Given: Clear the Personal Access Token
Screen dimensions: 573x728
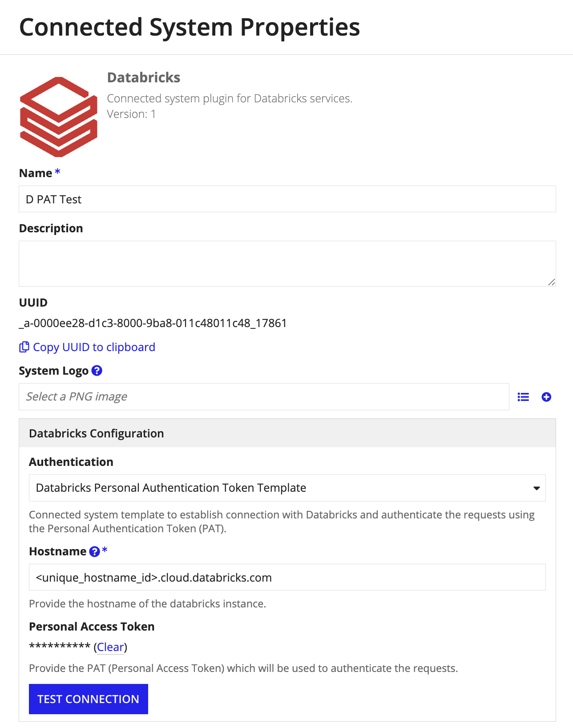Looking at the screenshot, I should click(x=110, y=647).
